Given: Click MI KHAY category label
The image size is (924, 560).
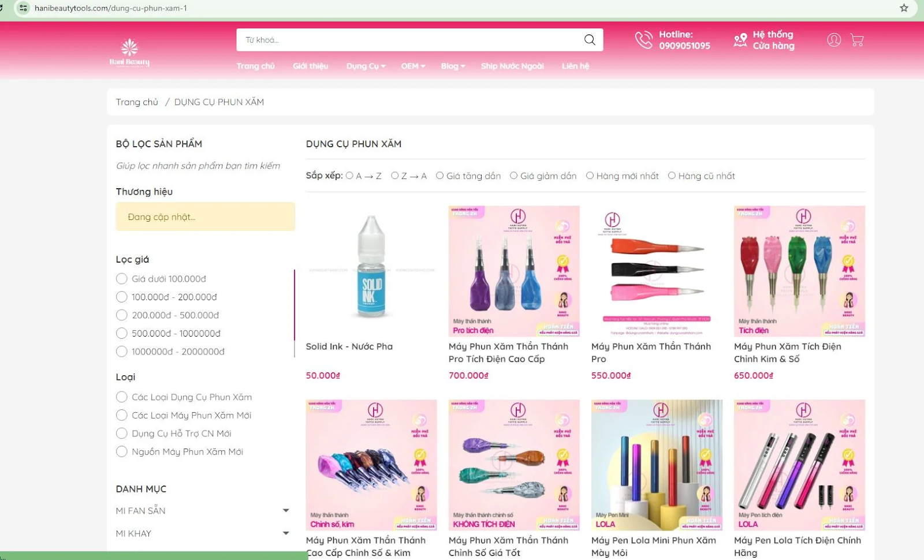Looking at the screenshot, I should [x=133, y=533].
